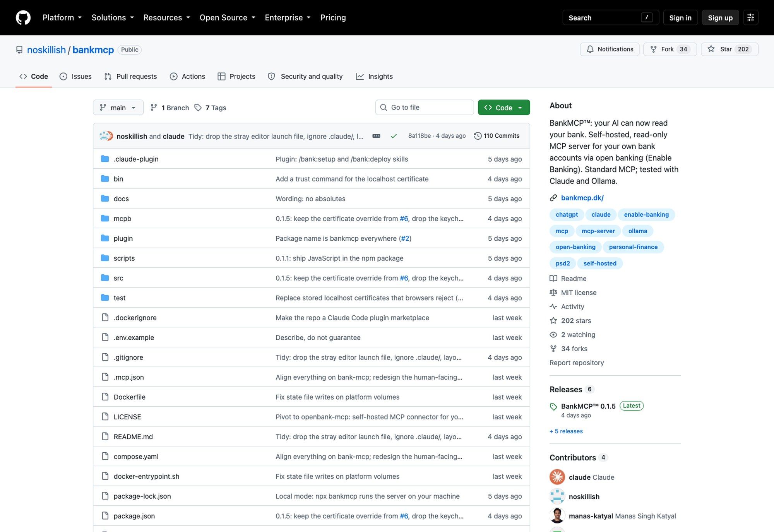Viewport: 774px width, 532px height.
Task: Open the scripts folder
Action: click(124, 258)
